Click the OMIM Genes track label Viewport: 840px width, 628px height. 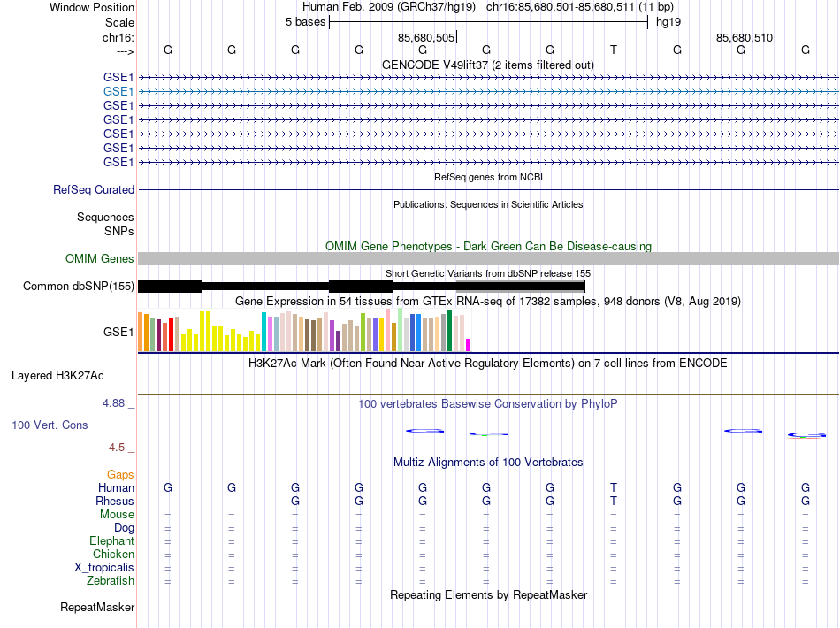click(100, 259)
